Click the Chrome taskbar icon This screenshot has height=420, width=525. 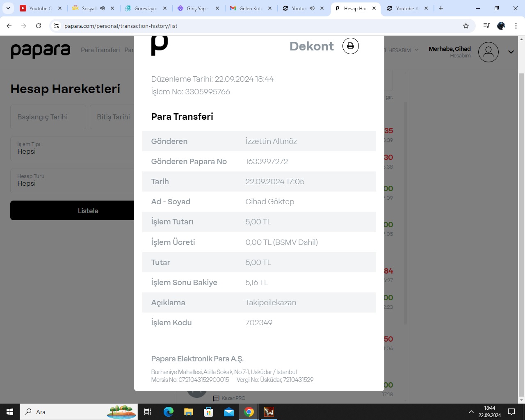(x=249, y=412)
